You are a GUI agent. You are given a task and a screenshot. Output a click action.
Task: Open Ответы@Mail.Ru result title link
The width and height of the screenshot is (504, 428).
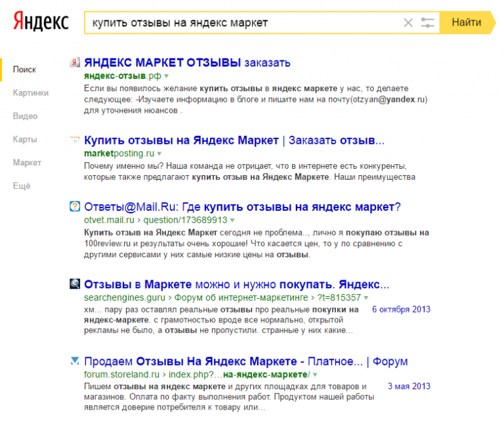[x=242, y=207]
